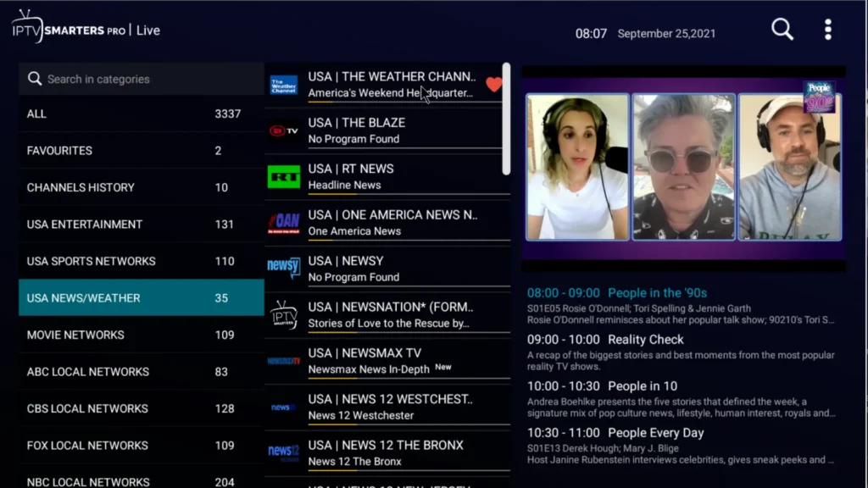
Task: Click the live video preview
Action: click(x=684, y=169)
